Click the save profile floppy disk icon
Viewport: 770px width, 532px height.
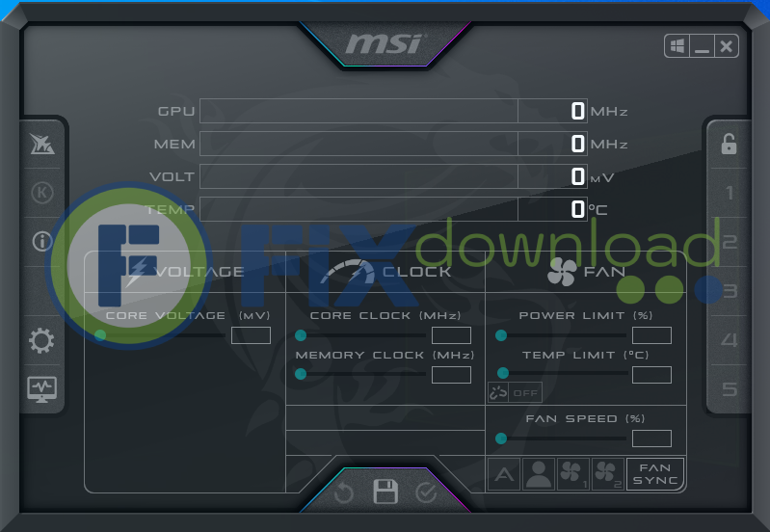pyautogui.click(x=385, y=492)
